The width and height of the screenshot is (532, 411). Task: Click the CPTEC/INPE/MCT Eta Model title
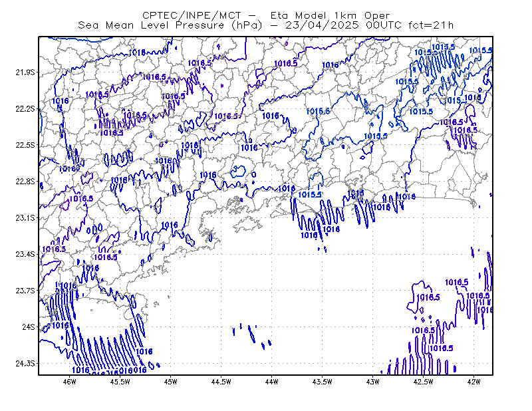(266, 15)
